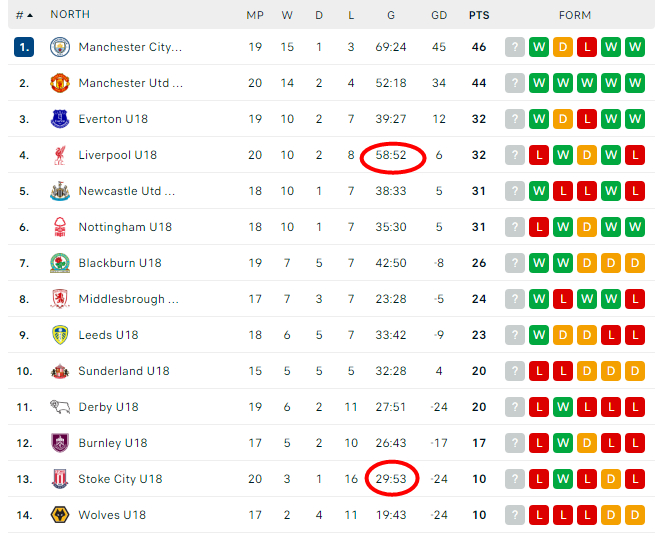
Task: Click the Everton U18 club crest
Action: click(x=60, y=119)
